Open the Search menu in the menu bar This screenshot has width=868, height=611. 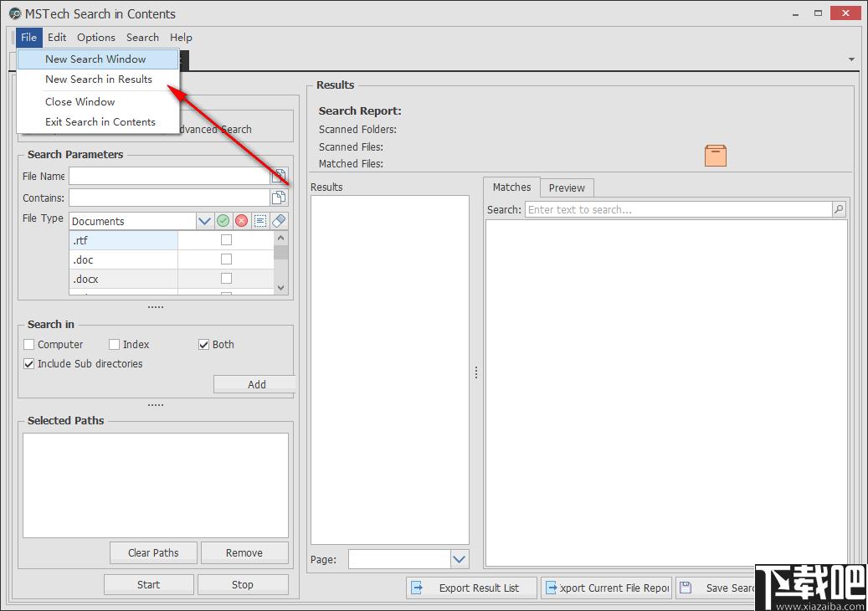pos(143,37)
